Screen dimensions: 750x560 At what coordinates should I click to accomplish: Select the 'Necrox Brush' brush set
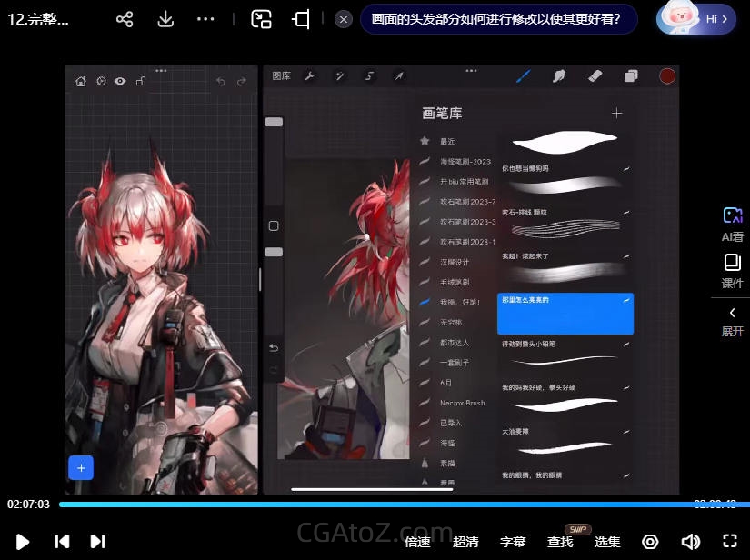tap(462, 403)
